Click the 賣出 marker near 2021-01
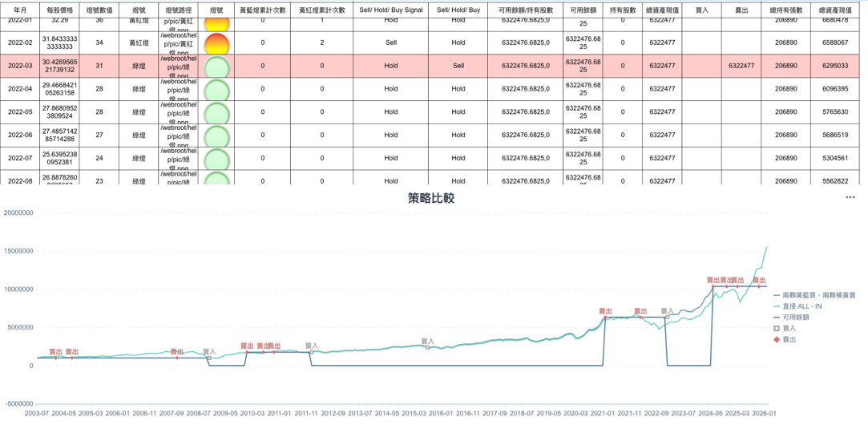868x425 pixels. tap(606, 318)
